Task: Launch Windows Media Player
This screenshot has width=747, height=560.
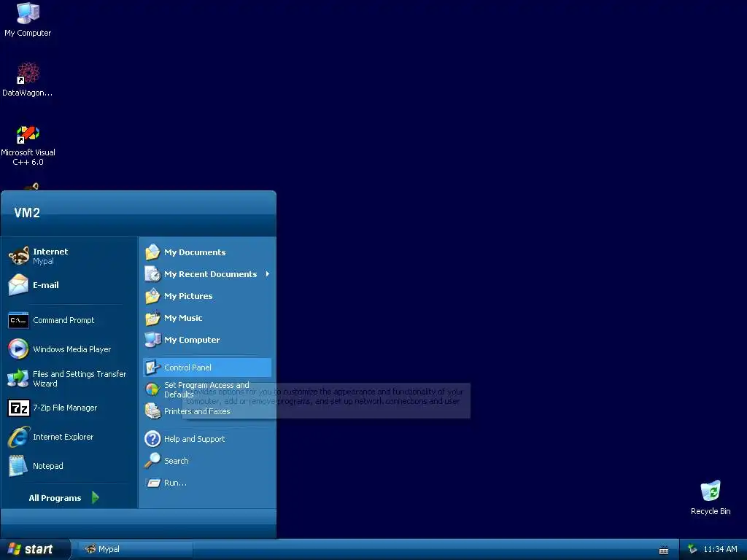Action: [x=69, y=349]
